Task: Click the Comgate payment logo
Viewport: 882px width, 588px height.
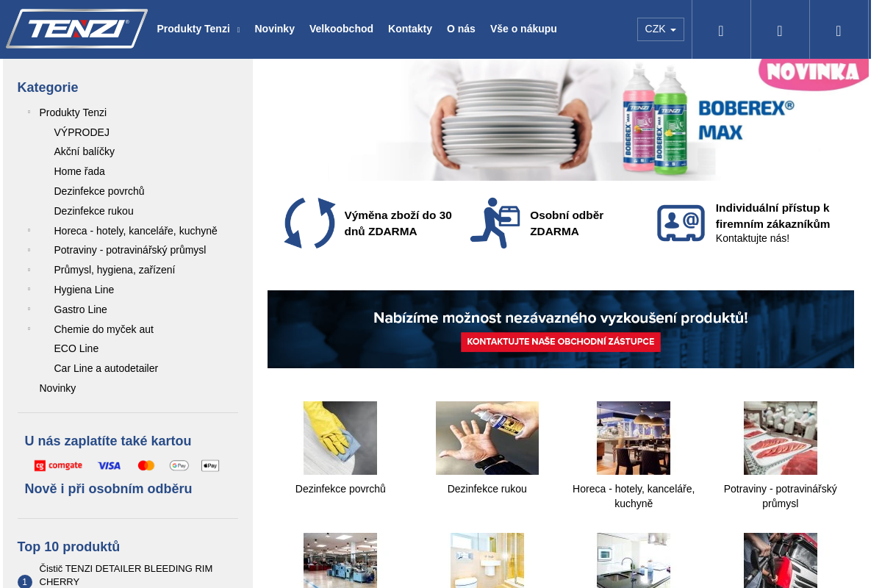Action: pos(58,465)
